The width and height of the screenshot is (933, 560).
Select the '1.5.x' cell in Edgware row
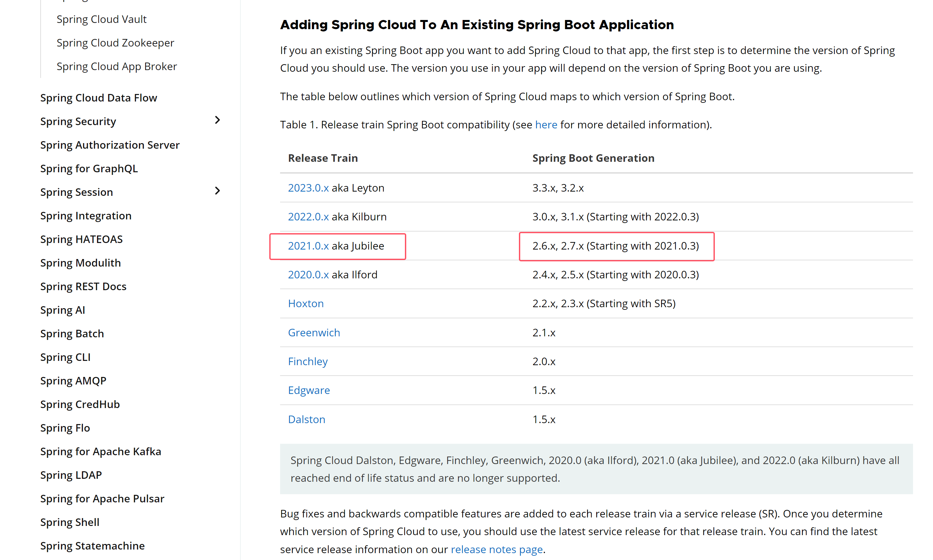544,391
